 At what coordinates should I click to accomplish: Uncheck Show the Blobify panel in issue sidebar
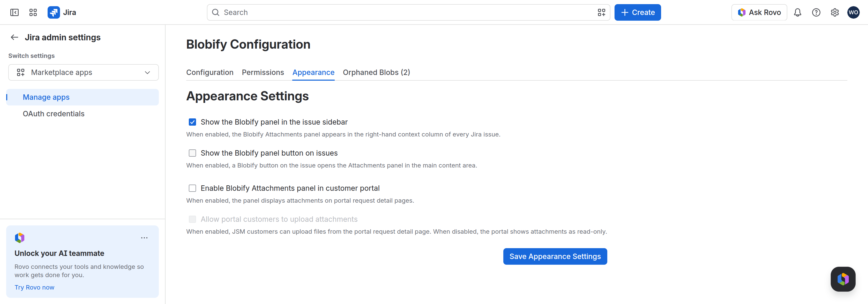coord(192,122)
